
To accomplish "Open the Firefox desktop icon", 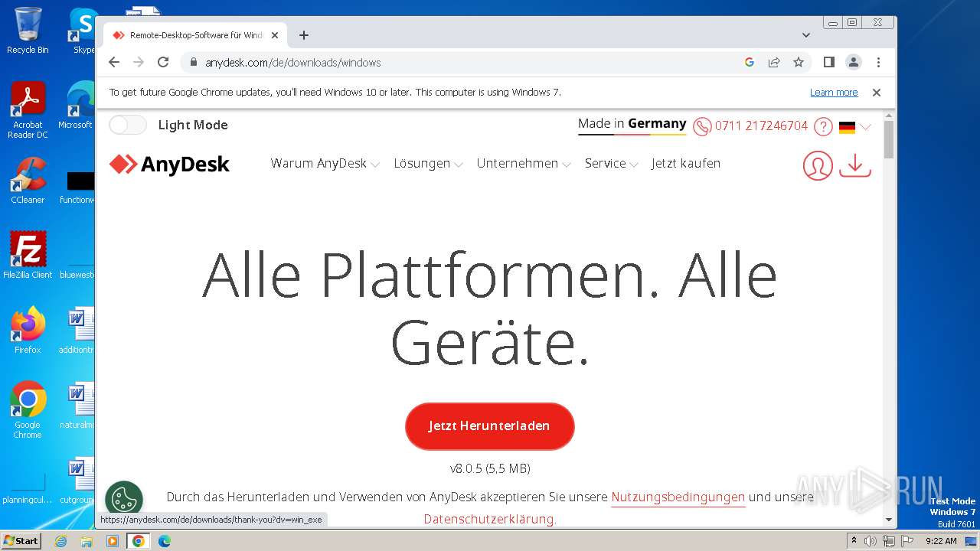I will 28,331.
